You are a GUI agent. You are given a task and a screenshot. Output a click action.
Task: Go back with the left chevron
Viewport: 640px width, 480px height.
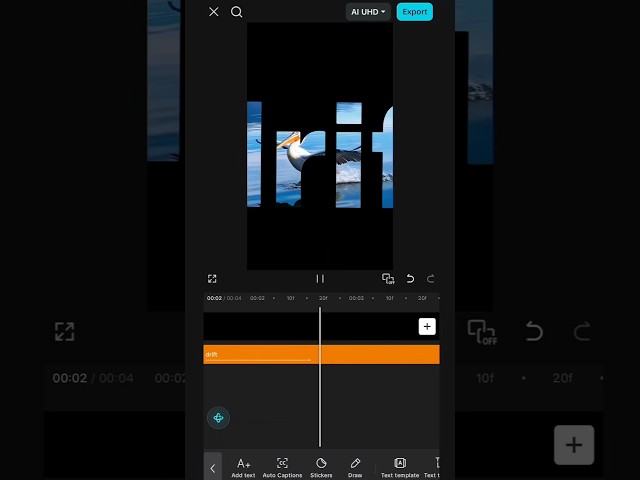pos(213,468)
